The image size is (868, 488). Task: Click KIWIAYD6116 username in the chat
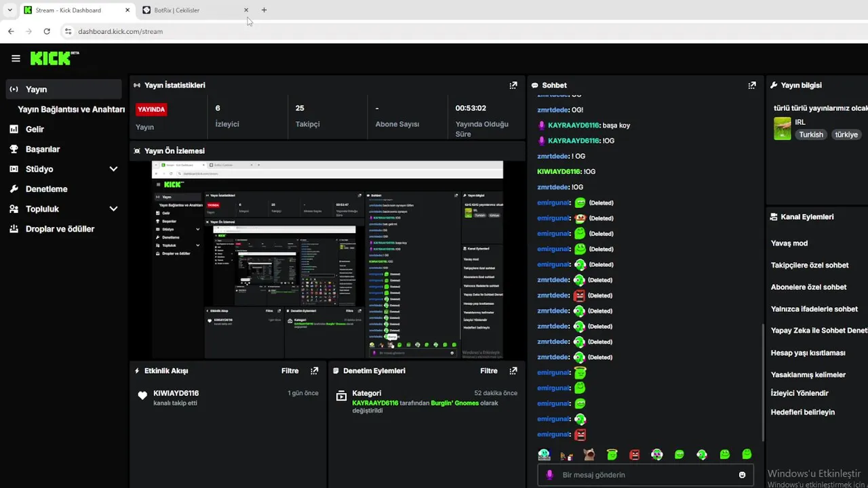[x=559, y=171]
